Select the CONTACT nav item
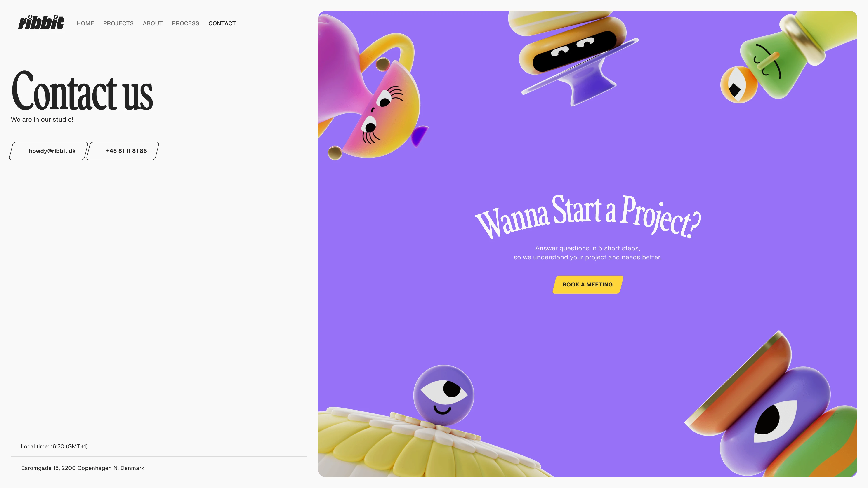 coord(222,23)
